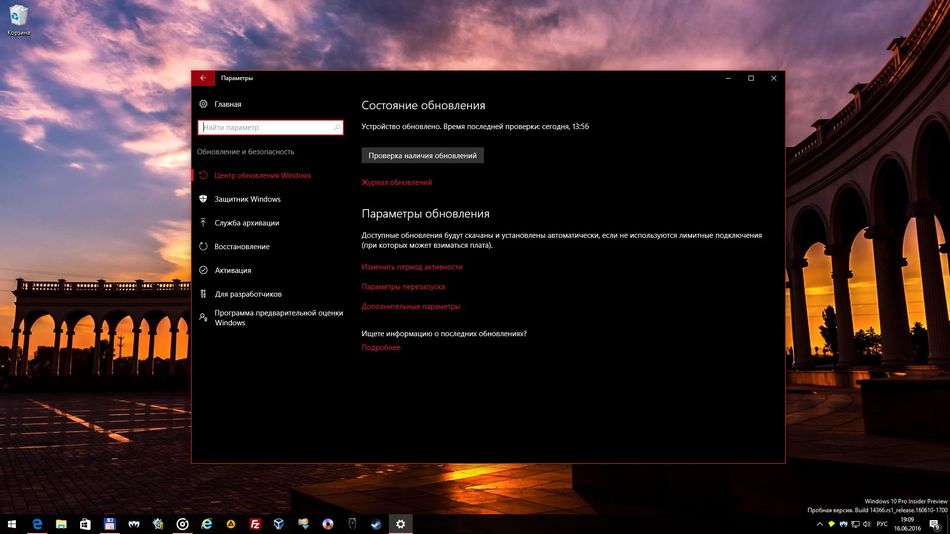Open the Корзина recycle bin on desktop
The height and width of the screenshot is (534, 950).
click(x=18, y=20)
